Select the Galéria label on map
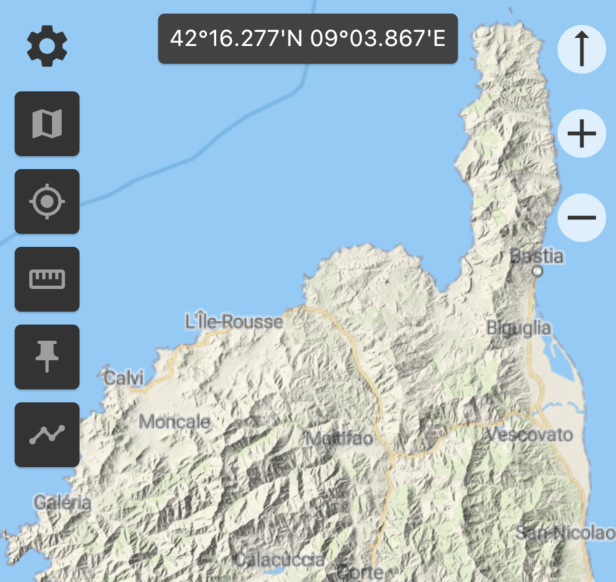The width and height of the screenshot is (616, 582). click(x=62, y=502)
